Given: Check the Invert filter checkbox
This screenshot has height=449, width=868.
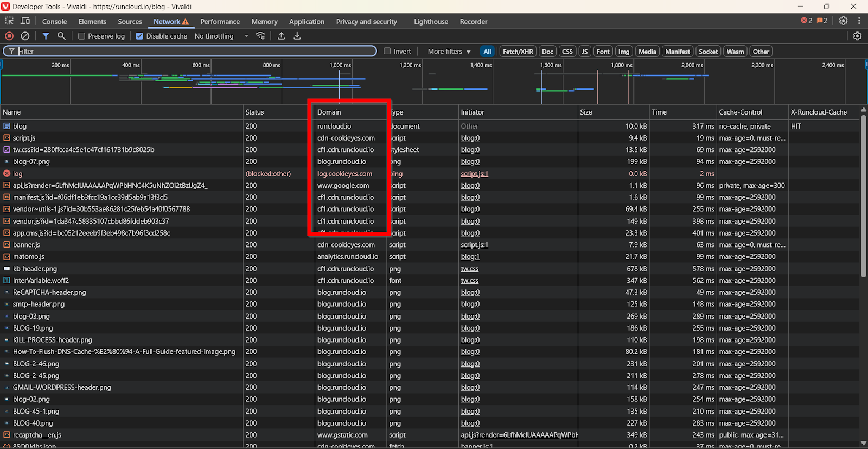Looking at the screenshot, I should tap(387, 52).
